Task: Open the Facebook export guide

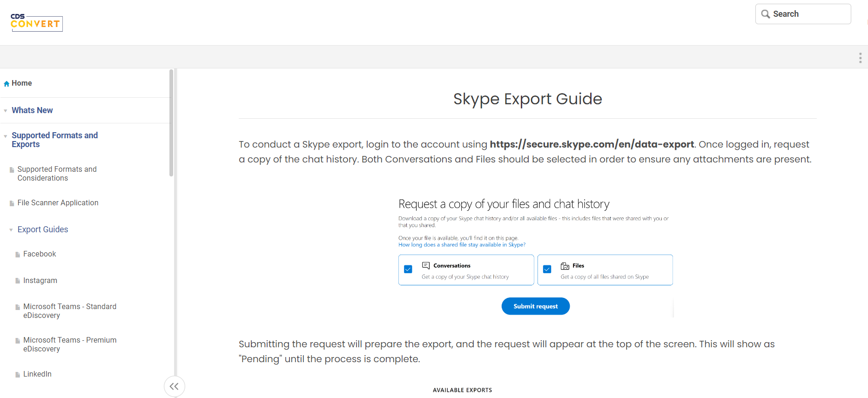Action: pos(40,254)
